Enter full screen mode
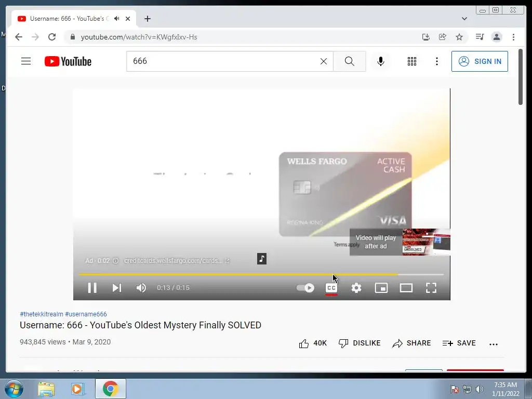 click(431, 288)
